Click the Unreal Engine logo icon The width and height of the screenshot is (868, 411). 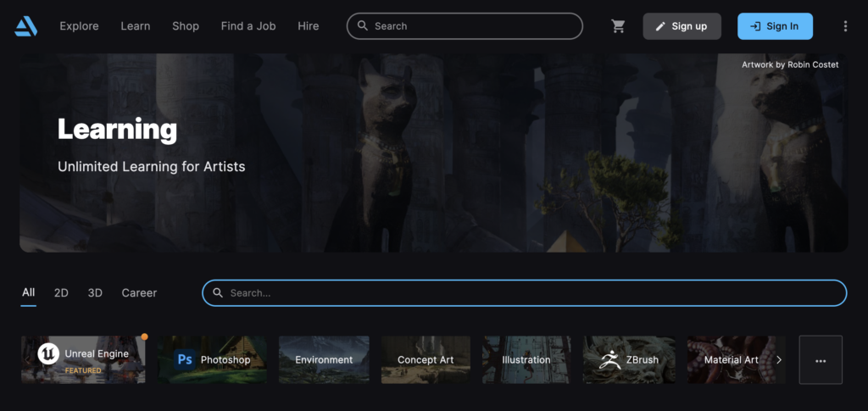pos(48,354)
